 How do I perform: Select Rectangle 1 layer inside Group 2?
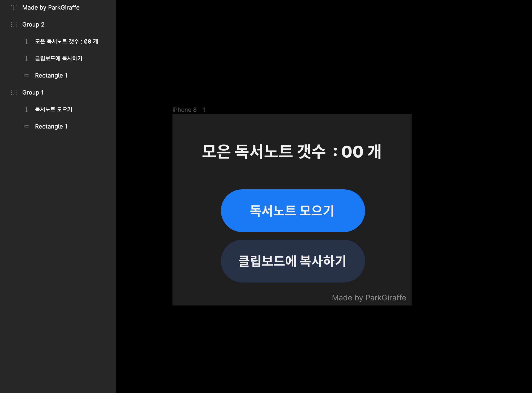51,75
